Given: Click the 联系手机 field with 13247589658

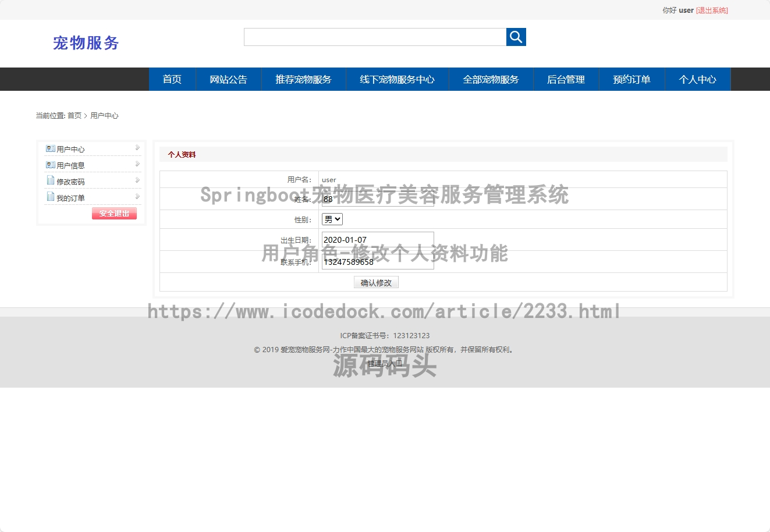Looking at the screenshot, I should click(x=378, y=262).
